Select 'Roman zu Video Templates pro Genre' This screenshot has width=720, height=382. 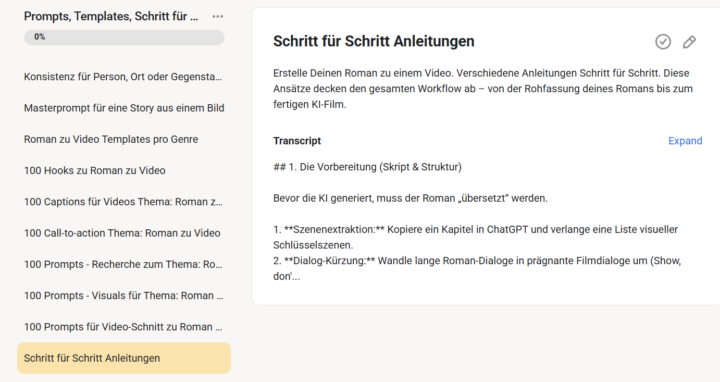point(111,139)
